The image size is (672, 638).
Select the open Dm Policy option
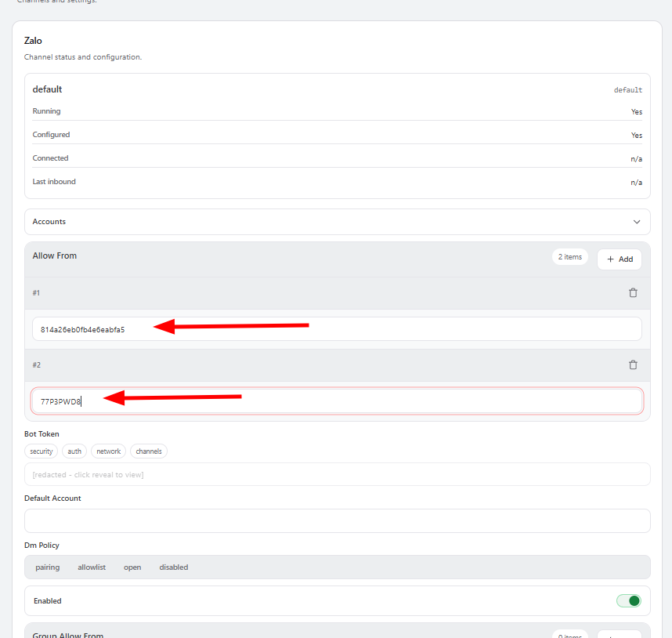point(132,567)
